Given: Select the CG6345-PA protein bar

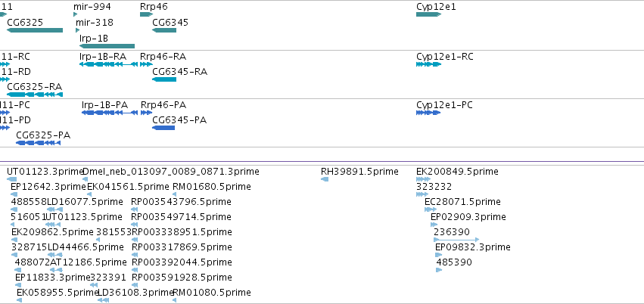Looking at the screenshot, I should [x=163, y=128].
